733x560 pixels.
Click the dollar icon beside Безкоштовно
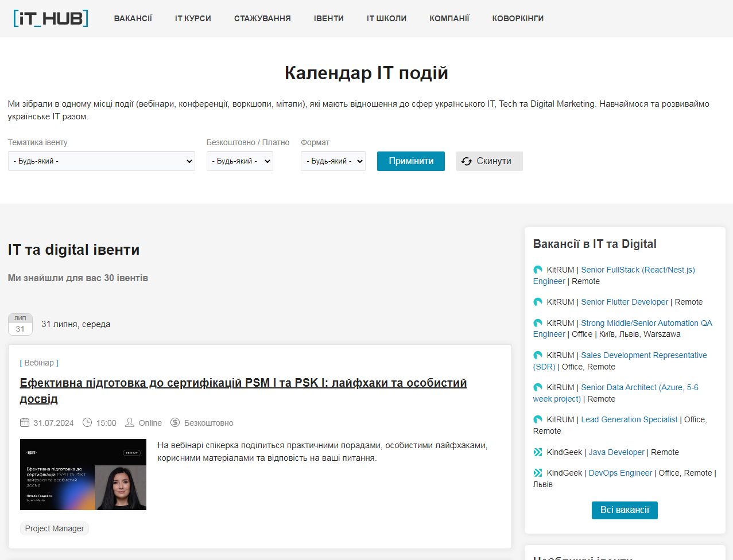click(x=175, y=423)
